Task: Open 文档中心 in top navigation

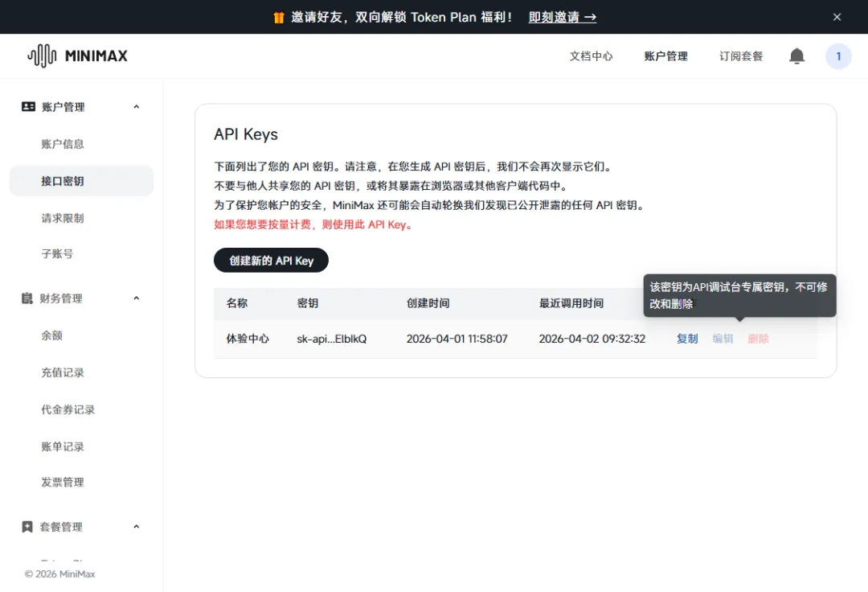Action: coord(592,56)
